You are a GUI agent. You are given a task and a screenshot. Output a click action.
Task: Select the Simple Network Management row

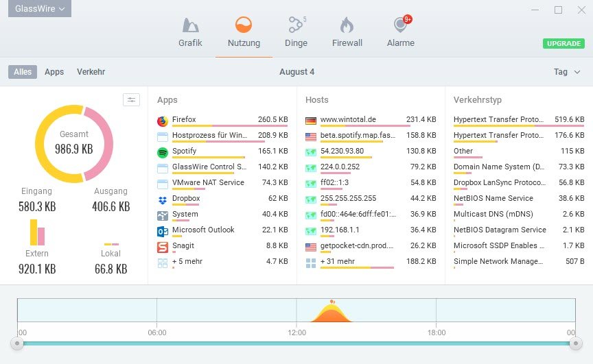519,263
